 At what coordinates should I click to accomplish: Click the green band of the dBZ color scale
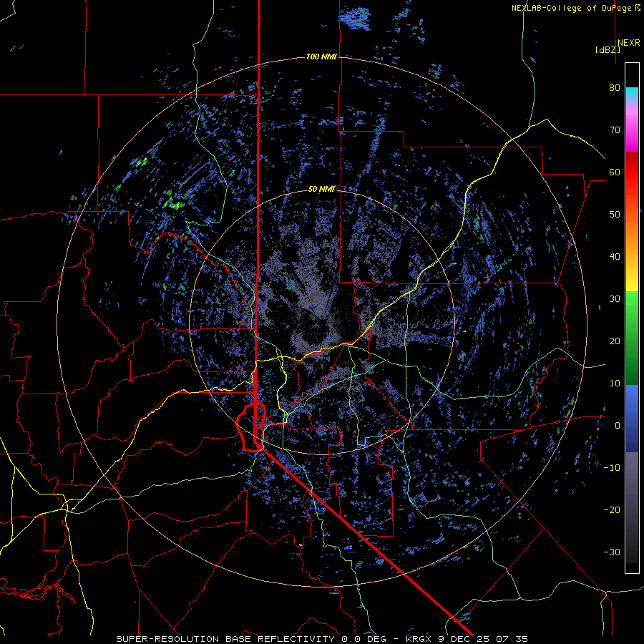(632, 338)
